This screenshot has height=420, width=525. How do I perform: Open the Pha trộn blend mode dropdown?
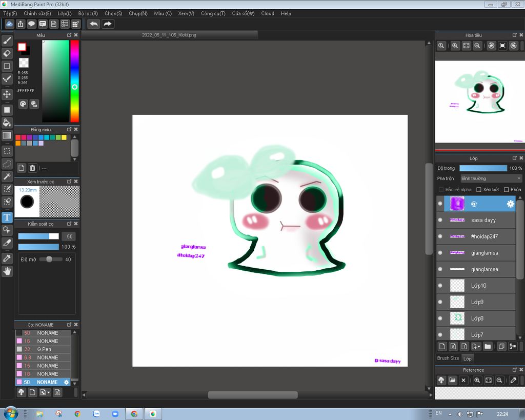(x=491, y=178)
